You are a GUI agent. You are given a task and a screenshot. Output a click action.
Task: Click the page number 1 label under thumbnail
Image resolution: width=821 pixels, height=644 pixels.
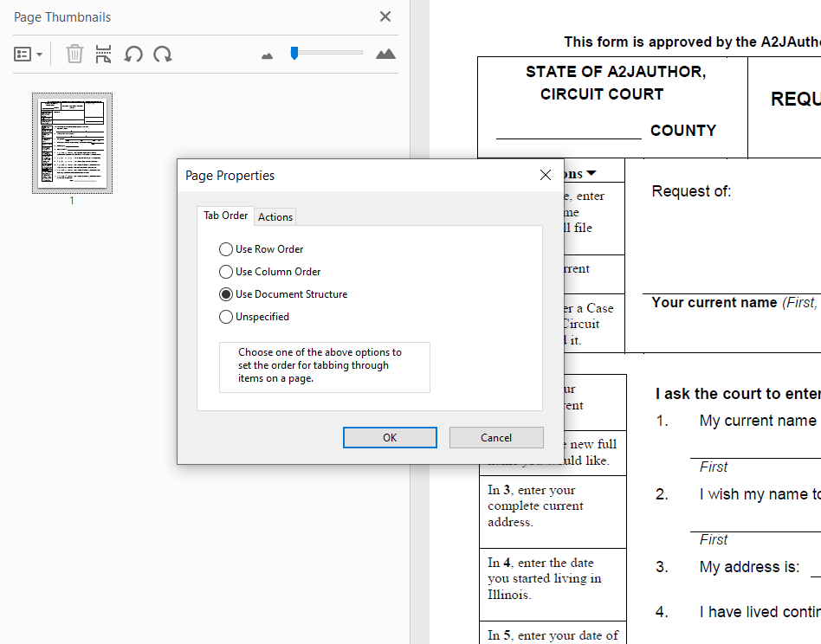pyautogui.click(x=72, y=200)
